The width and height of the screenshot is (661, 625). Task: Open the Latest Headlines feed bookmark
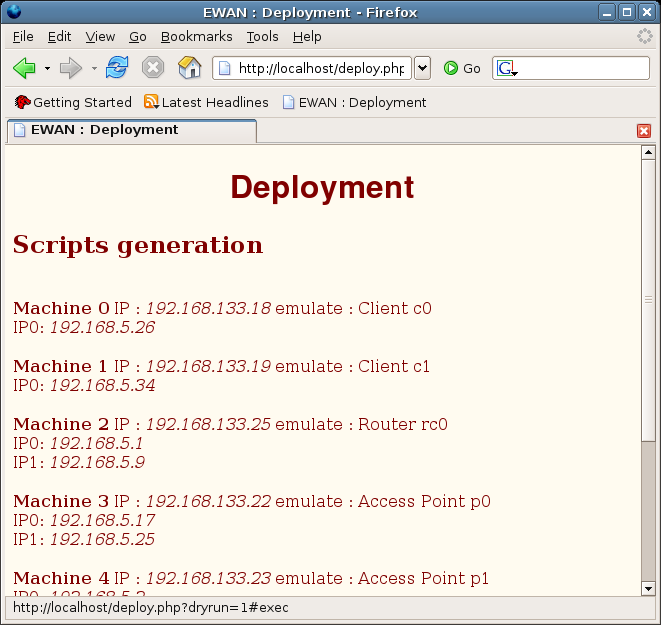[206, 102]
